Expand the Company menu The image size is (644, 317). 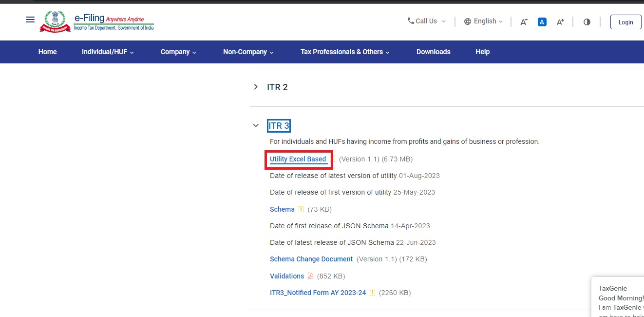click(x=178, y=52)
